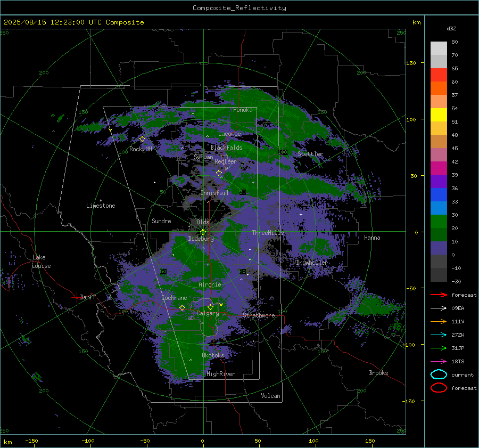Screen dimensions: 479x448
Task: Click the cyan 'current' ellipse legend icon
Action: (439, 374)
